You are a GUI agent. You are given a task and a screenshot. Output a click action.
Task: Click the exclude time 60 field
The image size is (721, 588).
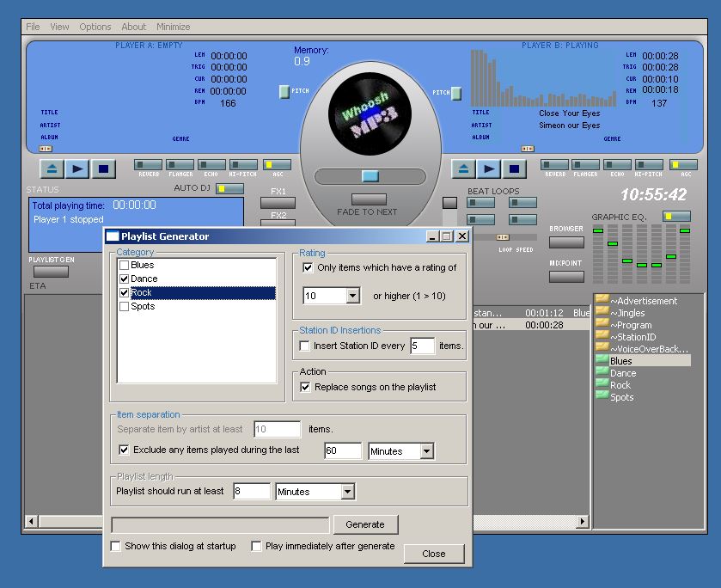point(343,451)
